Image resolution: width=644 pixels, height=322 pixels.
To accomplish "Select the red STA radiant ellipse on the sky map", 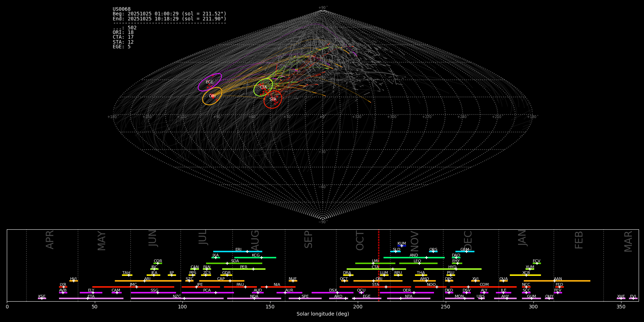I will (x=273, y=99).
